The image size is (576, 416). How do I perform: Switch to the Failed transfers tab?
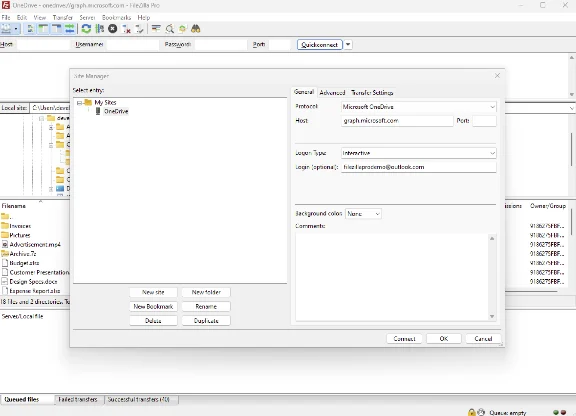click(78, 399)
